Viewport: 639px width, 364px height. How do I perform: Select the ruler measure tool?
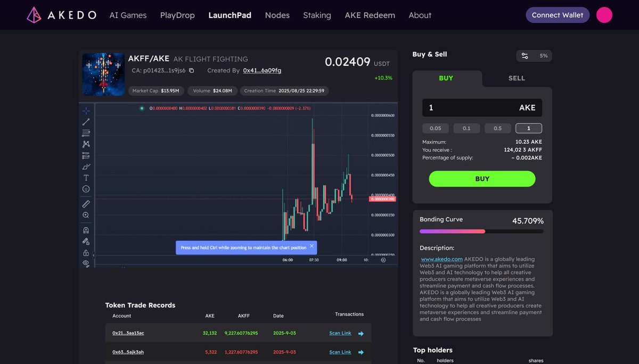click(86, 204)
